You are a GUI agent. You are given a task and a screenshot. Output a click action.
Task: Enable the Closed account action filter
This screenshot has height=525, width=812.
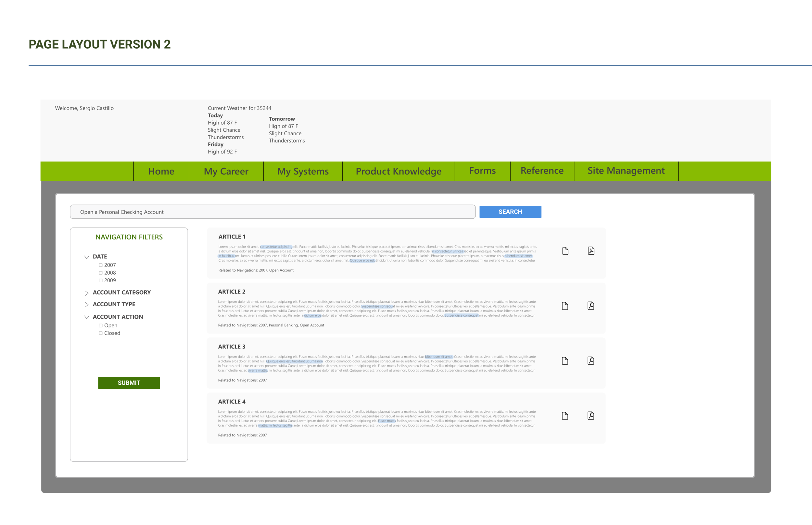coord(101,334)
